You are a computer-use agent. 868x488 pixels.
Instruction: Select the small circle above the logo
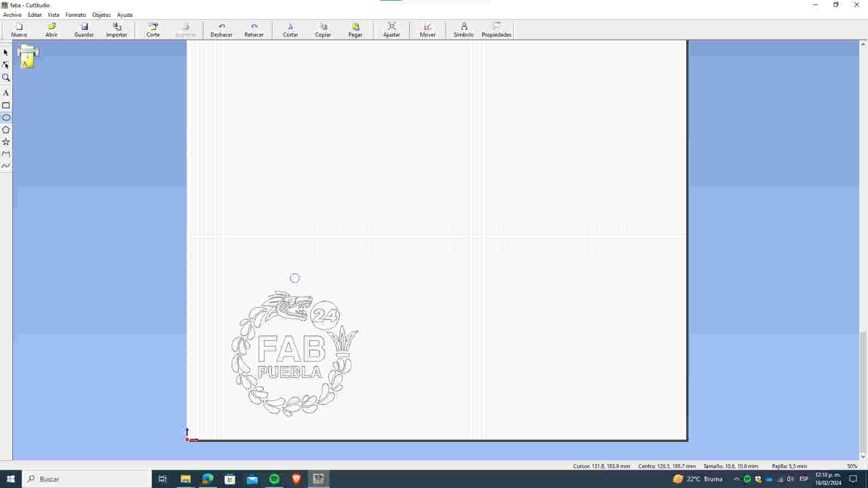point(295,278)
